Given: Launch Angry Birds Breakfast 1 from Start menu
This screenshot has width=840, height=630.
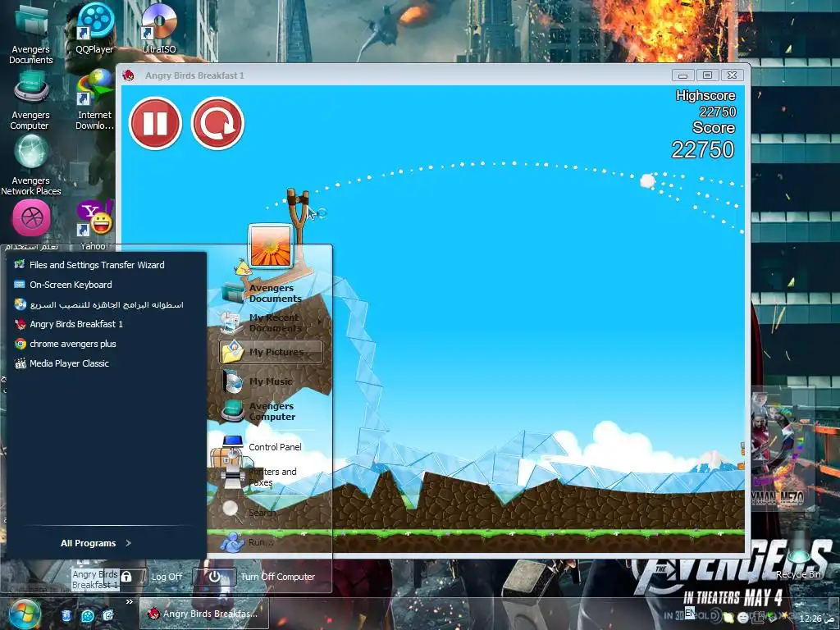Looking at the screenshot, I should (69, 324).
